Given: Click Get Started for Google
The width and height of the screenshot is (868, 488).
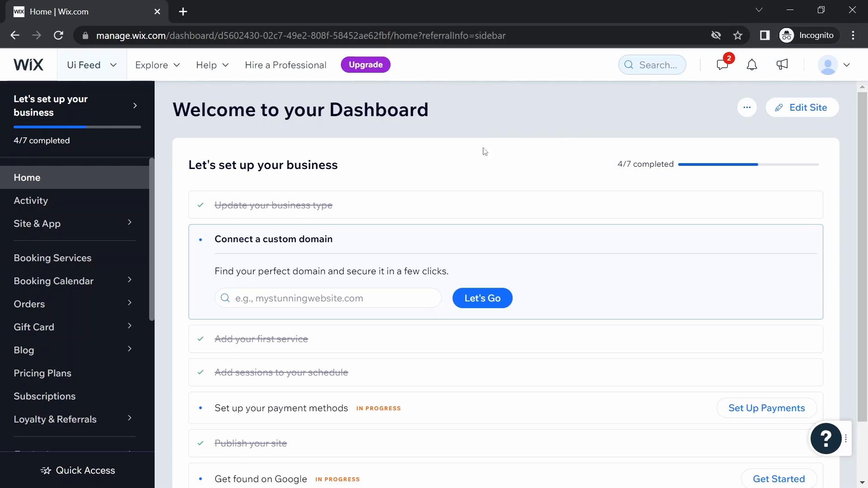Looking at the screenshot, I should (778, 479).
